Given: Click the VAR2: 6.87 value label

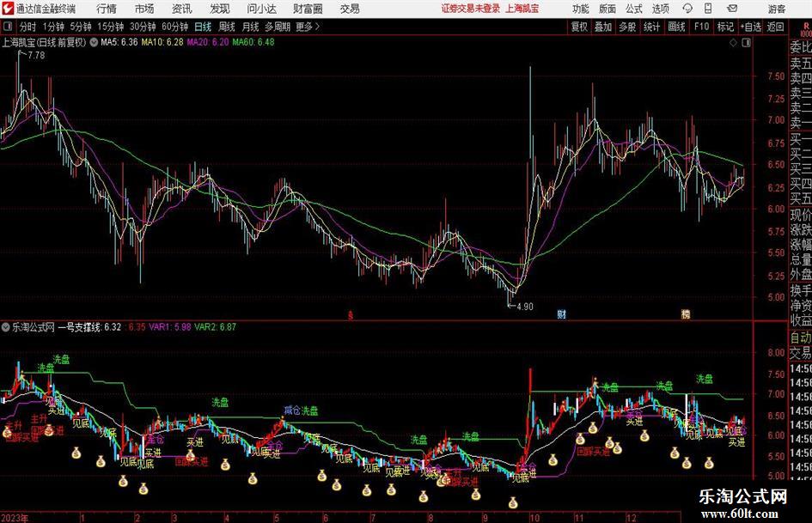Looking at the screenshot, I should (x=216, y=327).
